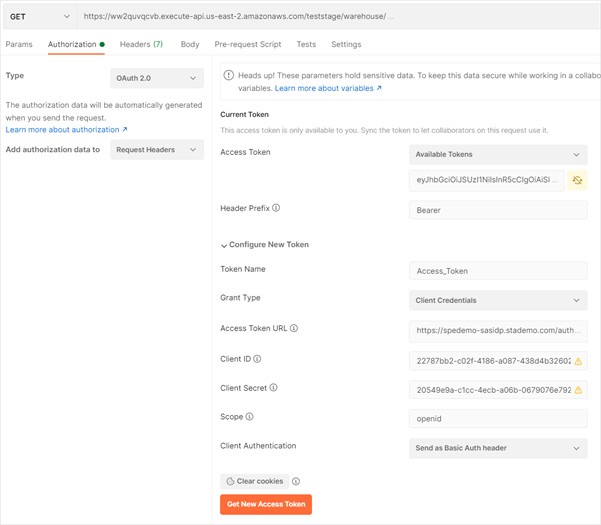Click the Clear cookies button
Viewport: 601px width, 525px height.
pos(255,482)
